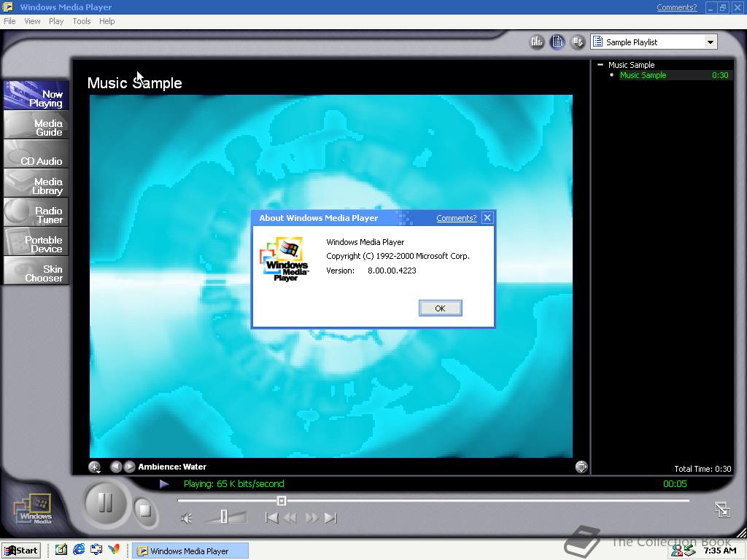
Task: Click the version number 8.00.00.4223
Action: coord(392,271)
